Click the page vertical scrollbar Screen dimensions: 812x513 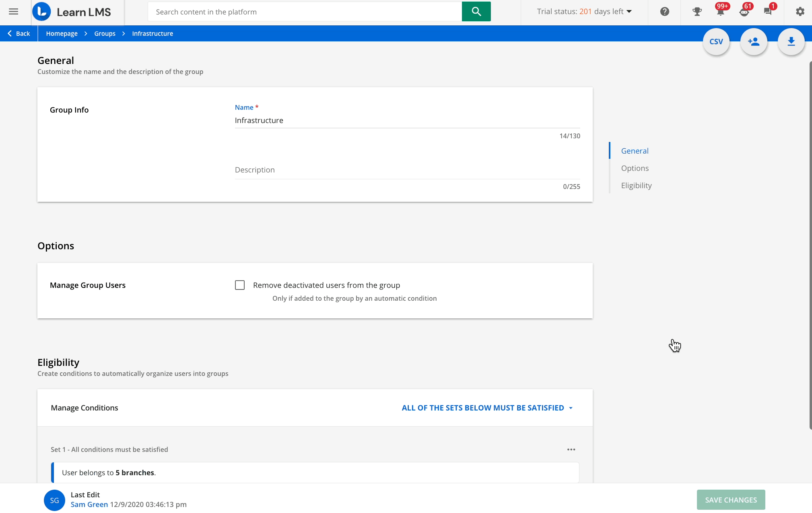(x=810, y=245)
